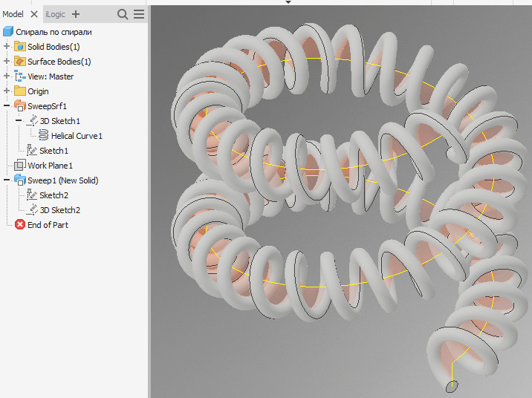Image resolution: width=532 pixels, height=398 pixels.
Task: Click the End of Part red marker icon
Action: (x=20, y=224)
